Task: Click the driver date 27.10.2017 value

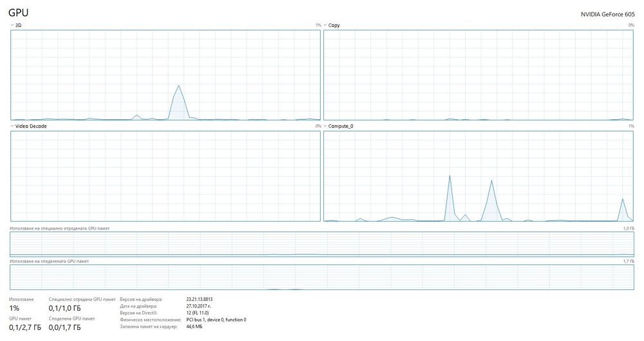Action: pyautogui.click(x=199, y=306)
